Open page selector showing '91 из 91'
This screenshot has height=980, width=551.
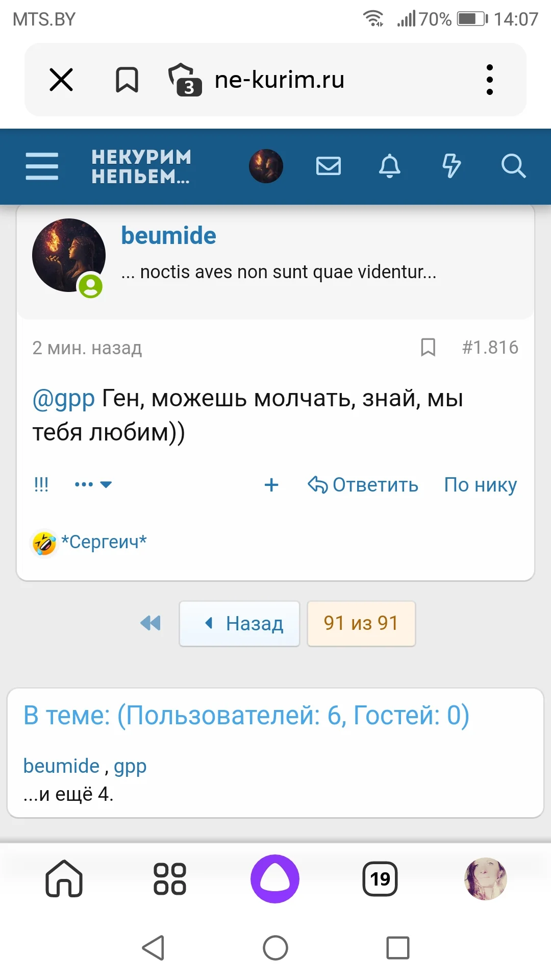[x=361, y=623]
